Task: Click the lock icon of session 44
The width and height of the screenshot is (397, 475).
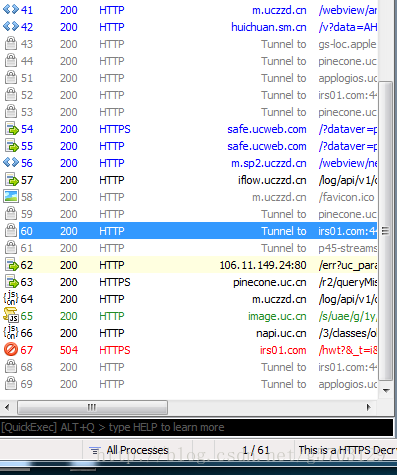Action: pyautogui.click(x=11, y=61)
